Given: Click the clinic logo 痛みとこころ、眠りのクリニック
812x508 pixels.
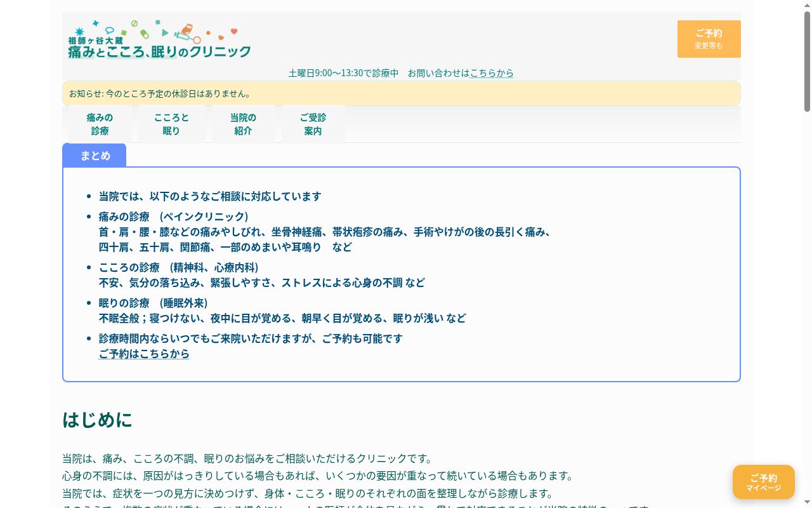Looking at the screenshot, I should point(159,39).
